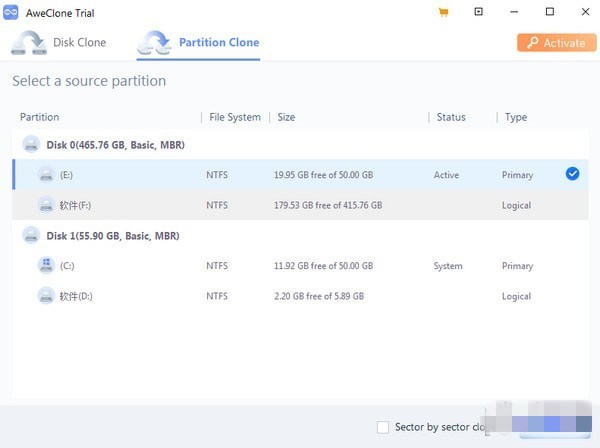Click the blue checkmark on E: row
This screenshot has width=600, height=448.
tap(572, 174)
